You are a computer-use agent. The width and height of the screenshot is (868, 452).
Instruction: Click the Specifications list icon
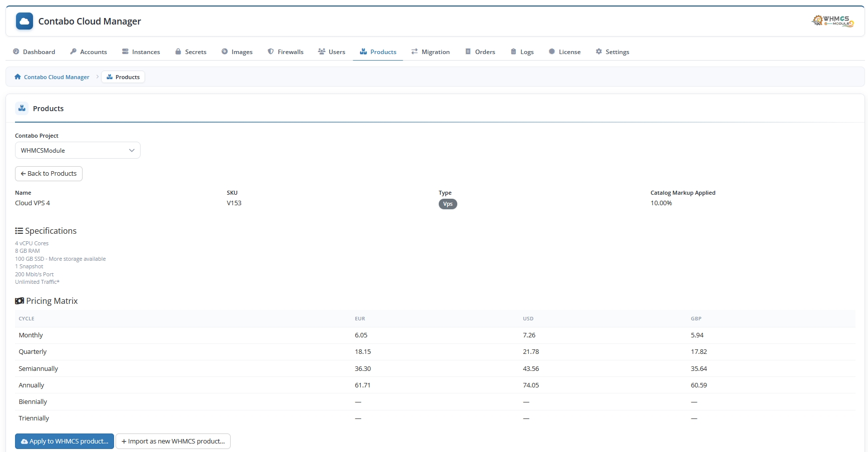[19, 231]
